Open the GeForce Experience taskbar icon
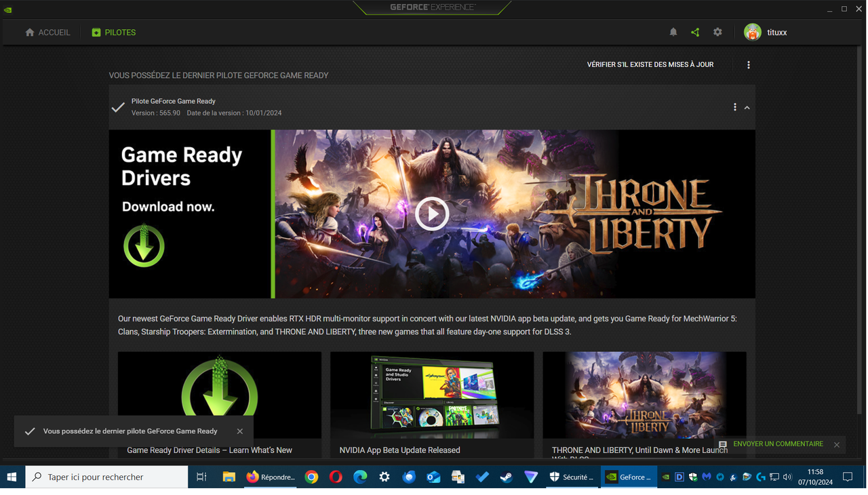 629,477
